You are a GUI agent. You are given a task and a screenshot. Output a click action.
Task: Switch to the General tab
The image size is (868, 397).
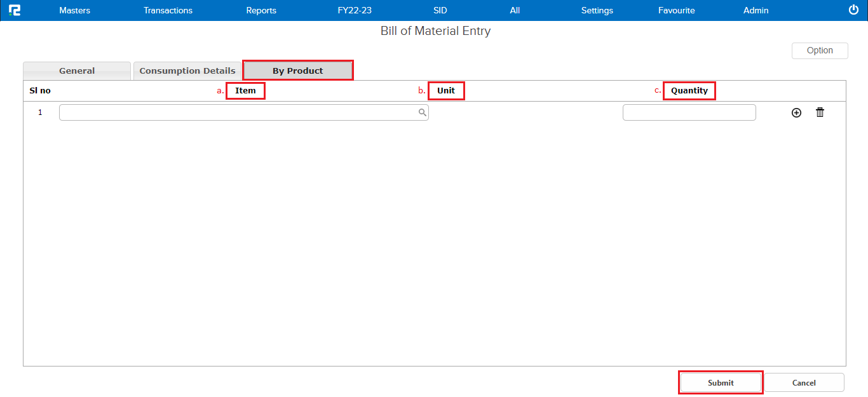[x=77, y=71]
